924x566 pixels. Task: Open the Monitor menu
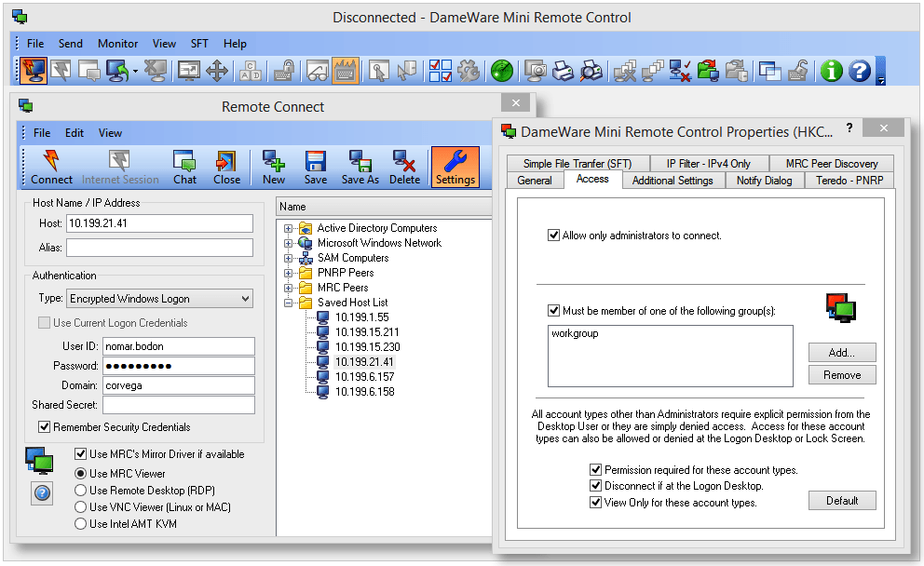tap(117, 43)
